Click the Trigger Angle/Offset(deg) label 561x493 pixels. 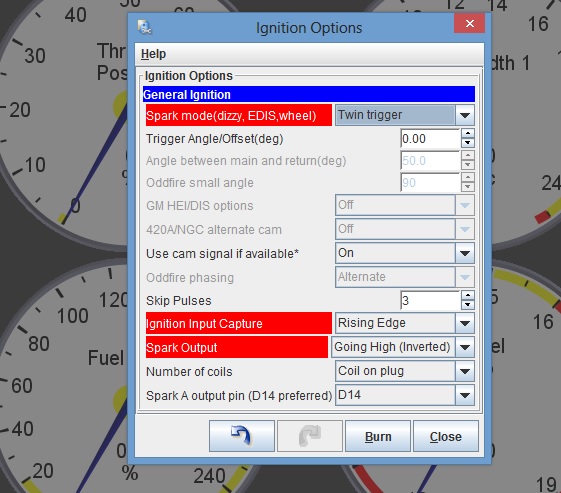[x=214, y=139]
